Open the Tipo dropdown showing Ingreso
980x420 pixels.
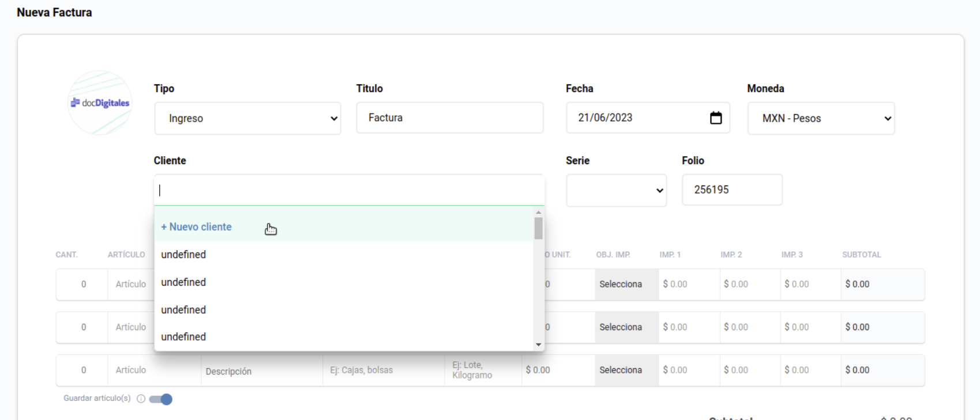247,118
